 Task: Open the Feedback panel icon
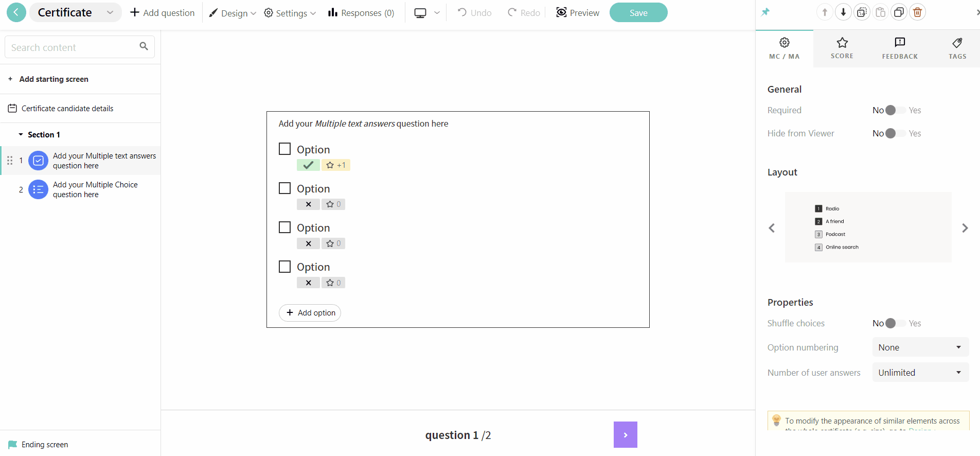900,43
